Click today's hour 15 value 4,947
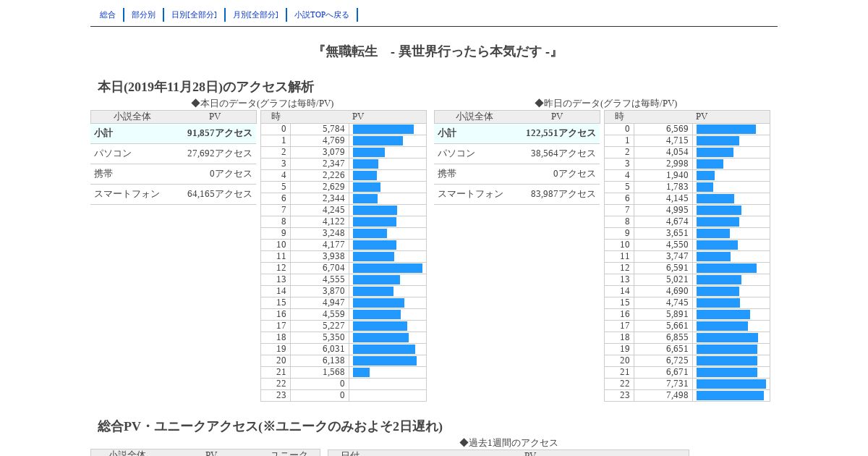Screen dimensions: 868x456 tap(333, 303)
